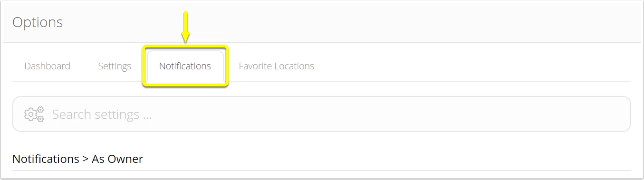Image resolution: width=644 pixels, height=180 pixels.
Task: Activate the highlighted Notifications tab
Action: pos(185,66)
